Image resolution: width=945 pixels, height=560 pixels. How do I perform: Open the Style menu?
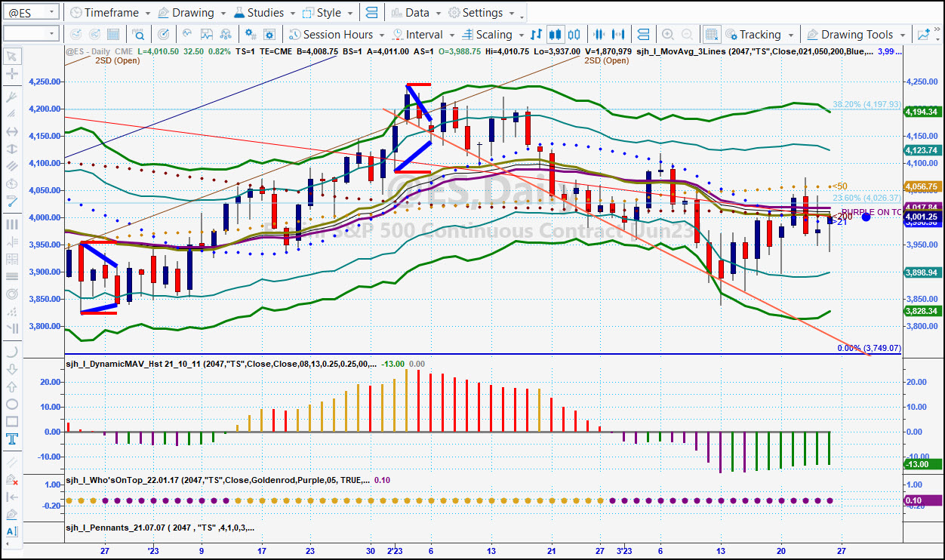tap(328, 13)
